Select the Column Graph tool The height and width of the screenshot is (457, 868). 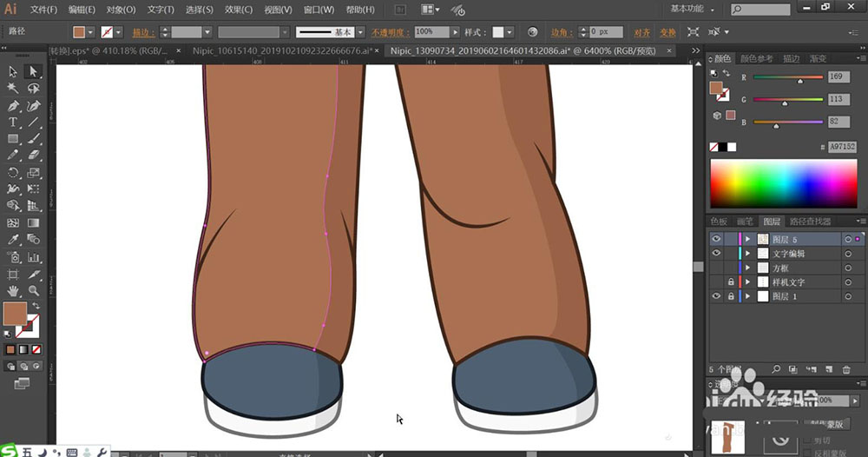33,257
